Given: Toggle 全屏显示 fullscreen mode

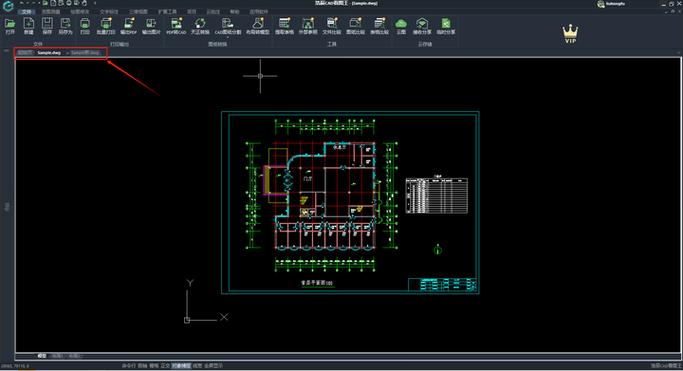Looking at the screenshot, I should [213, 366].
